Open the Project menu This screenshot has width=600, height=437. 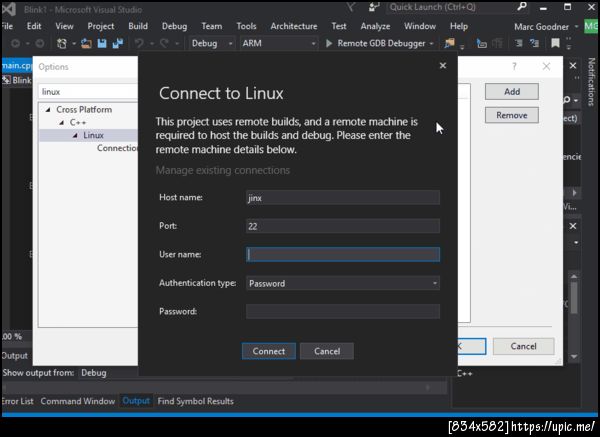101,26
